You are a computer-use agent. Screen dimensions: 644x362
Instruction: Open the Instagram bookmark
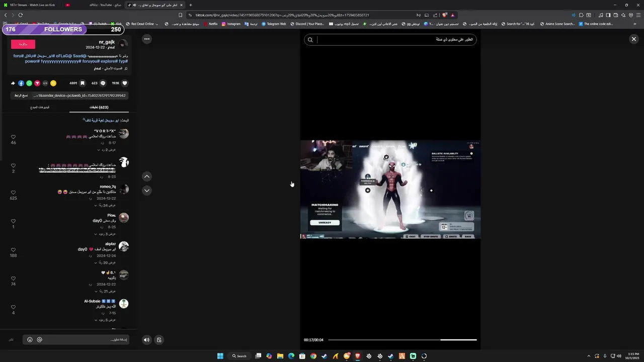coord(231,24)
